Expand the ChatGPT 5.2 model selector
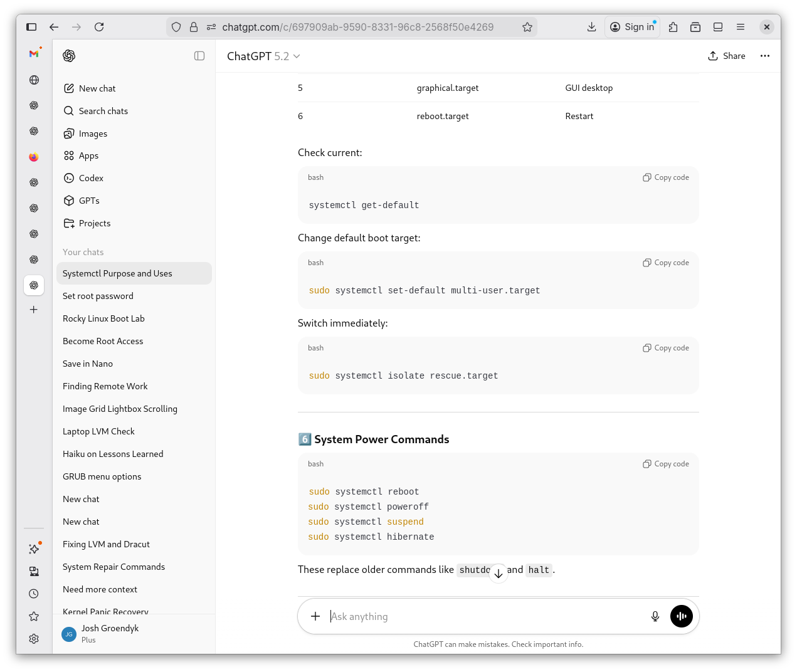Image resolution: width=797 pixels, height=672 pixels. point(263,56)
